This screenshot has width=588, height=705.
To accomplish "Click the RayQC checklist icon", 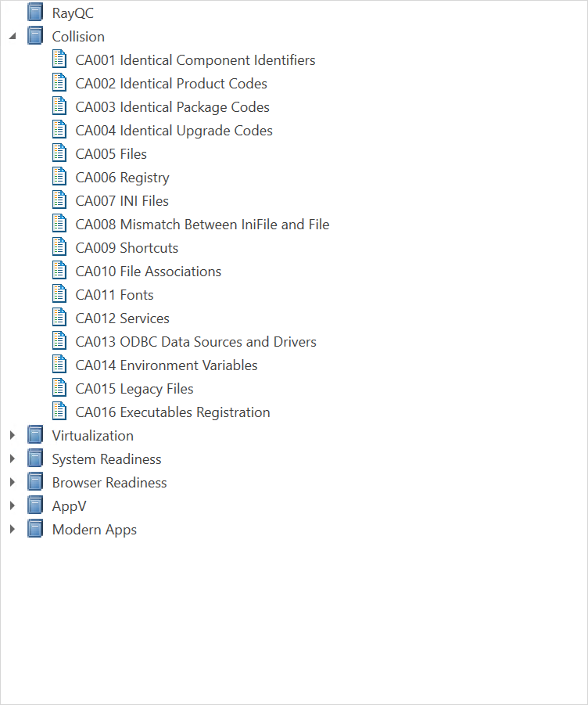I will [x=34, y=12].
